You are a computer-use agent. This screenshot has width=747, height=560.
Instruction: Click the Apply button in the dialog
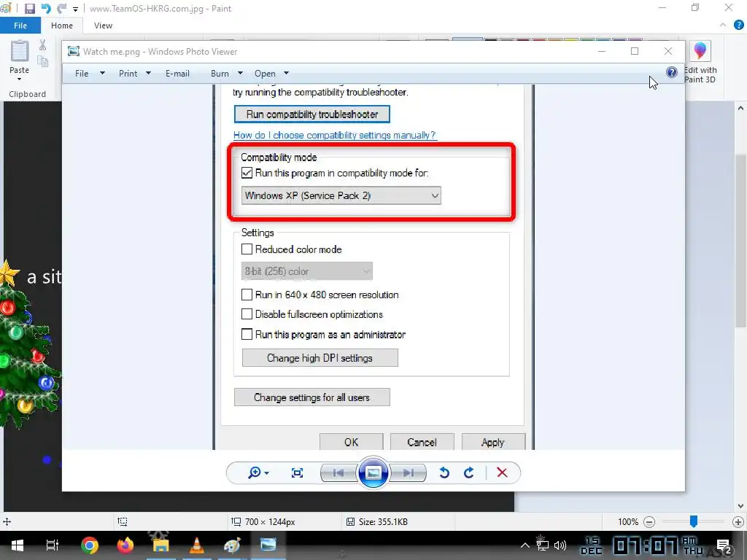tap(493, 442)
